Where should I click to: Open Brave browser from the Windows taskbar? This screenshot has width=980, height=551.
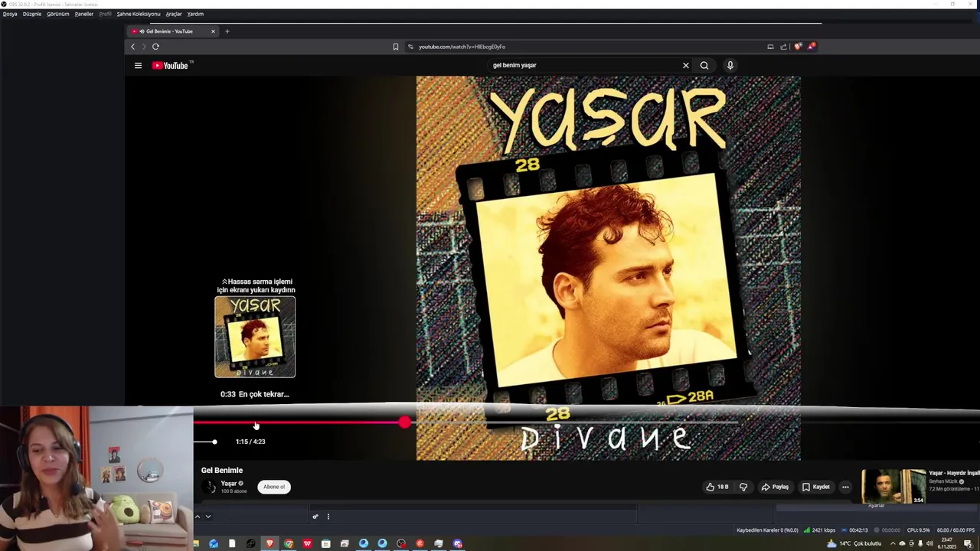269,543
